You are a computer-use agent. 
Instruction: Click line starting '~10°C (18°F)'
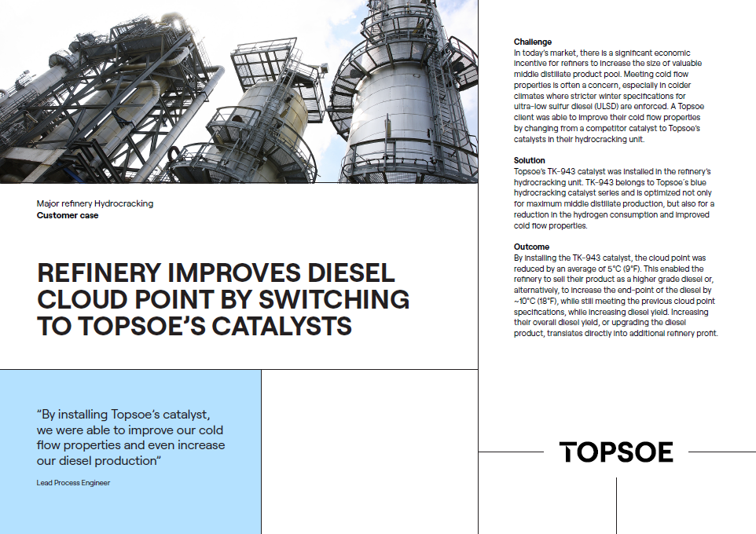[615, 302]
